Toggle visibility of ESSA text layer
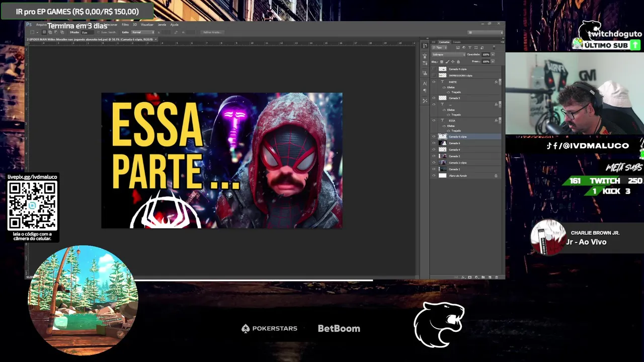The image size is (644, 362). 434,121
